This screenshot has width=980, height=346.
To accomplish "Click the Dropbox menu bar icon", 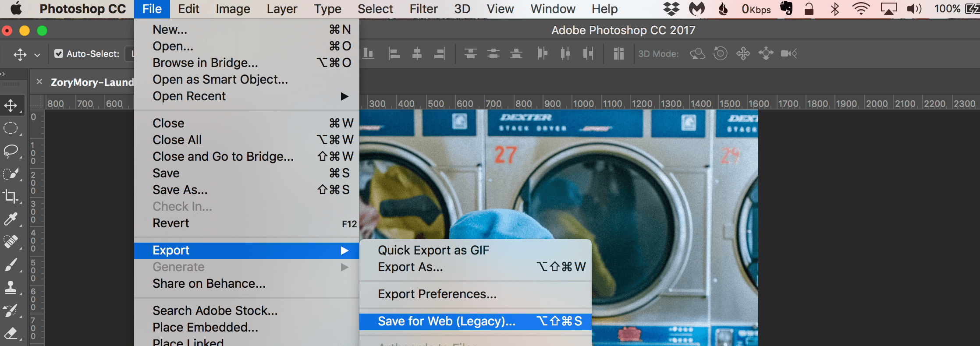I will 671,9.
